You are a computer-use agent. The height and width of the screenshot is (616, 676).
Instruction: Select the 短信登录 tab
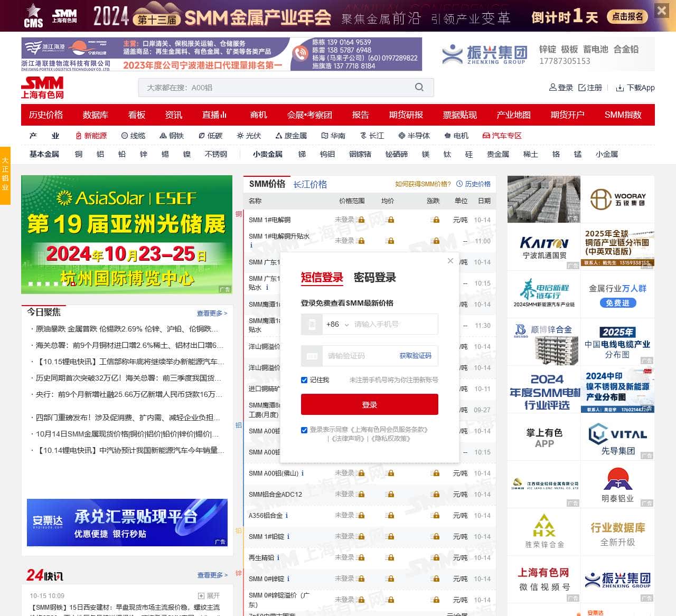coord(322,278)
